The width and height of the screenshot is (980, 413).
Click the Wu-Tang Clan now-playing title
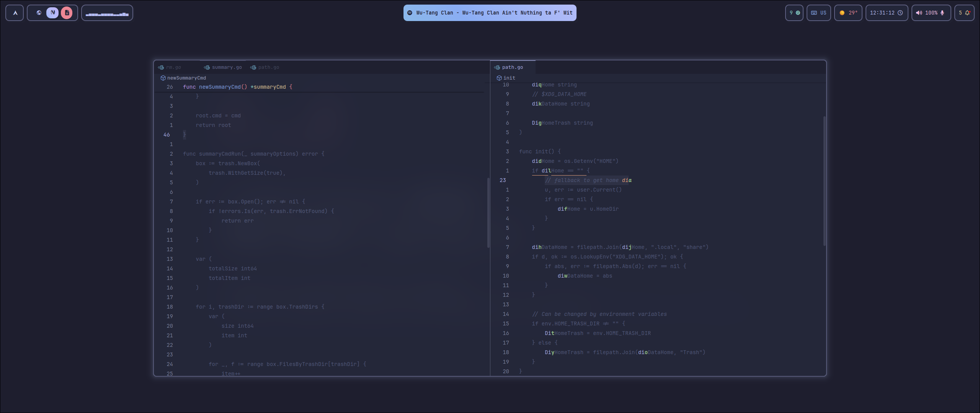494,13
